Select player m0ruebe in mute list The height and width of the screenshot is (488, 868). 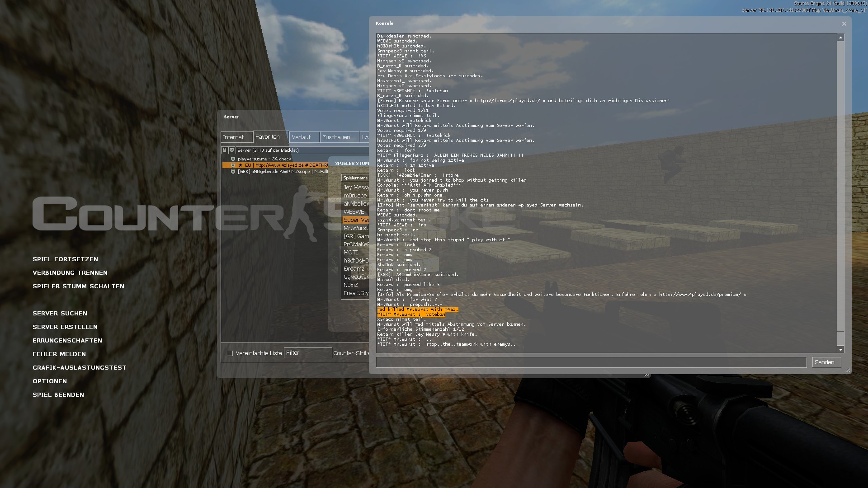pyautogui.click(x=356, y=196)
